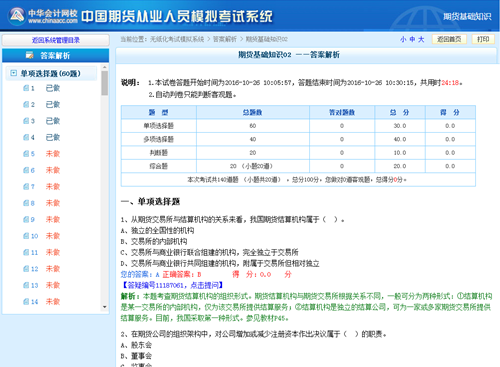Click 期货基础知识02 in the breadcrumb
Viewport: 500px width, 367px height.
click(267, 39)
